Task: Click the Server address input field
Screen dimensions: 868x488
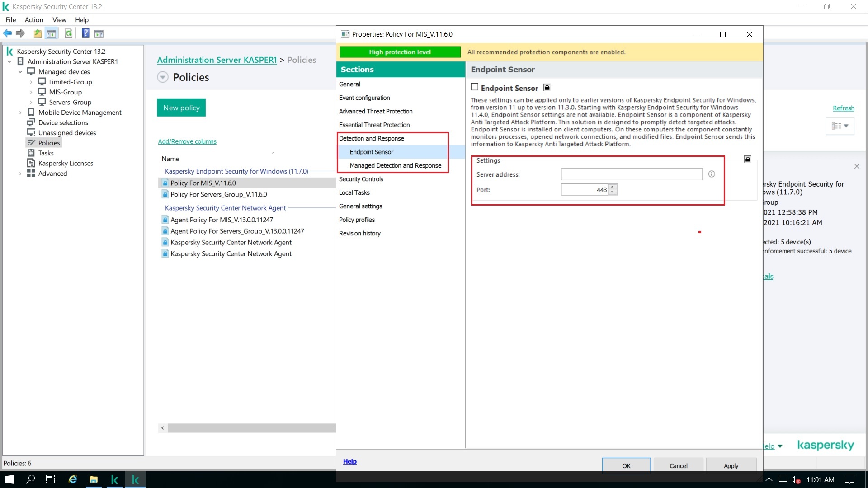Action: tap(631, 174)
